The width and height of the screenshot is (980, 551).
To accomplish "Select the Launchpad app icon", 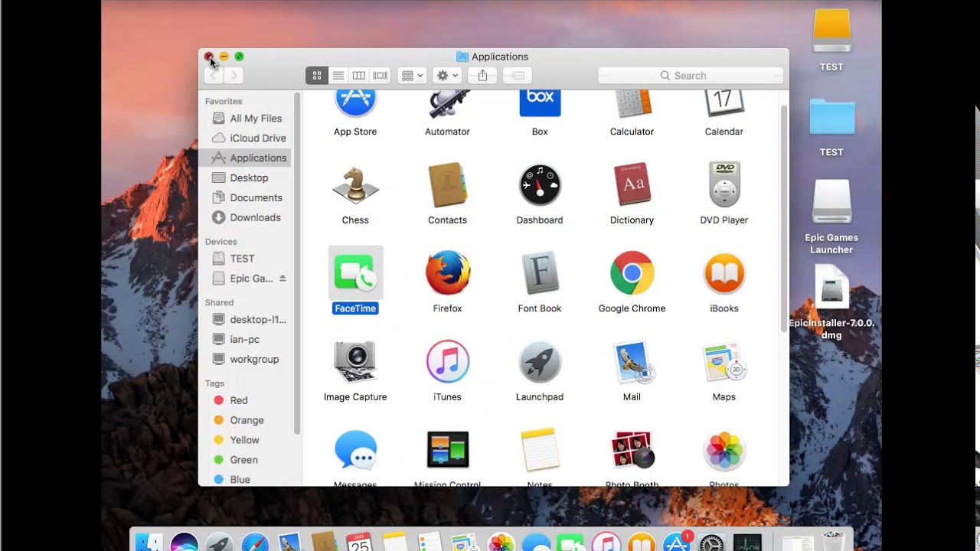I will [540, 362].
